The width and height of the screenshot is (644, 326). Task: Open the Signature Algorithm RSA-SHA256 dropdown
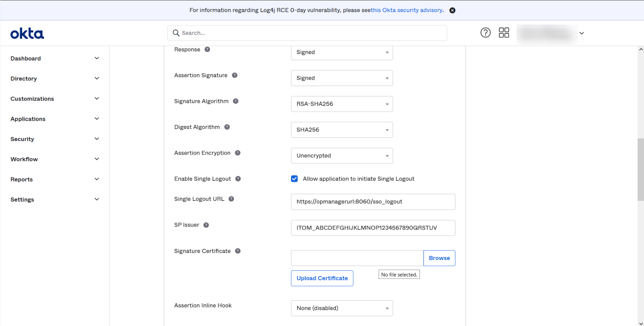[342, 104]
